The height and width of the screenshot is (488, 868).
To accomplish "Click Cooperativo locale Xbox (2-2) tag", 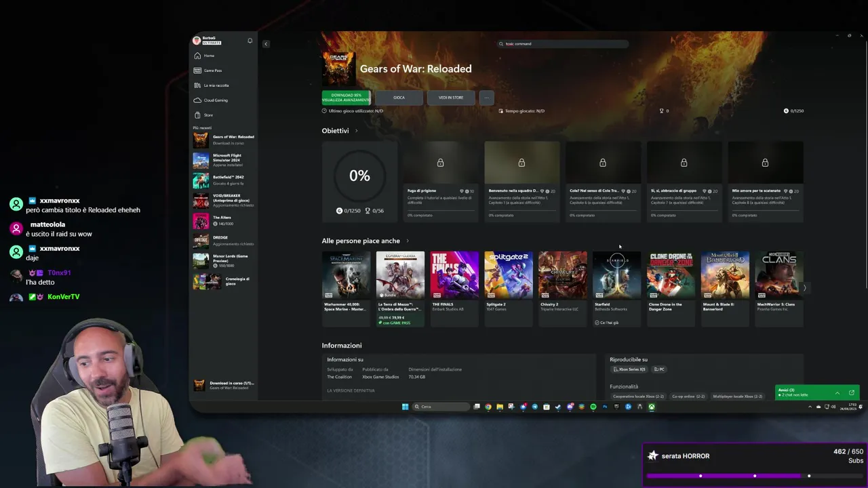I will tap(638, 396).
